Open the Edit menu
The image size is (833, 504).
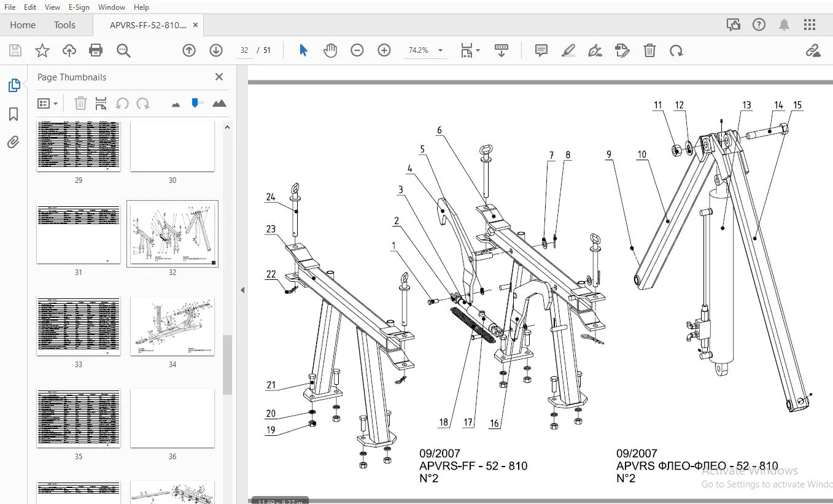[30, 7]
